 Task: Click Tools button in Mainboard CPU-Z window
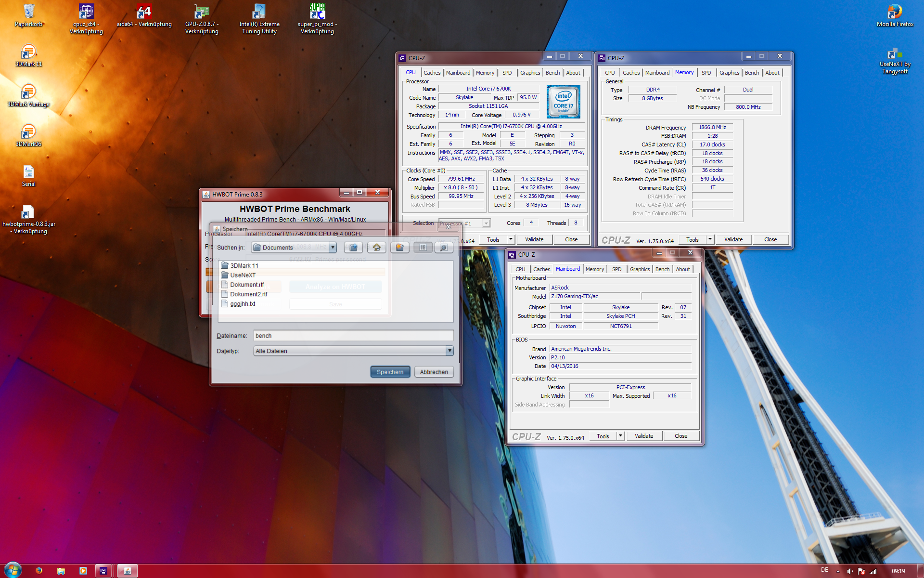click(603, 436)
